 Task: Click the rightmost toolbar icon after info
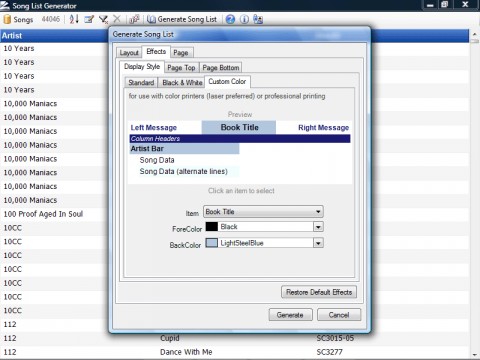258,19
